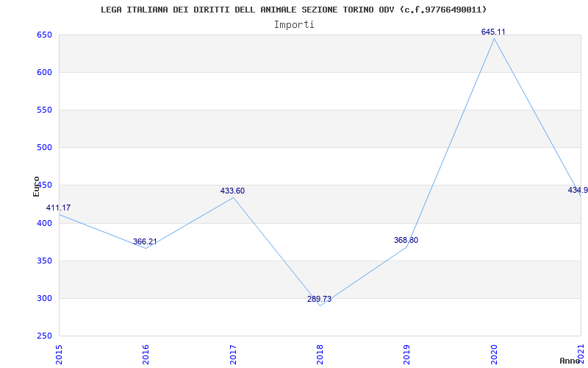Click the 433.60 data label for 2017

(x=232, y=191)
